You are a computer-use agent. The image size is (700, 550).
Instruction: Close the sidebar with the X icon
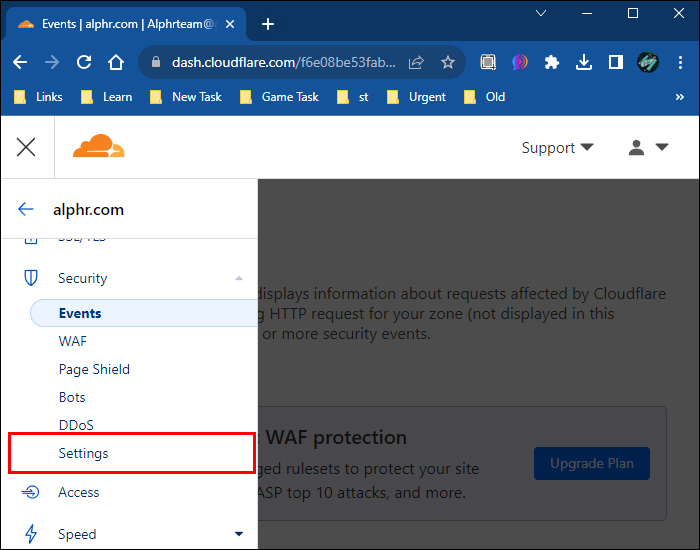(x=26, y=148)
